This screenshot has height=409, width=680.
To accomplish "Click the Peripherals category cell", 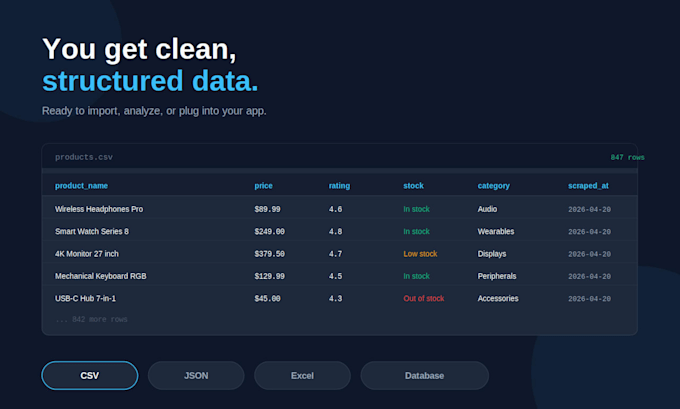I will 497,276.
